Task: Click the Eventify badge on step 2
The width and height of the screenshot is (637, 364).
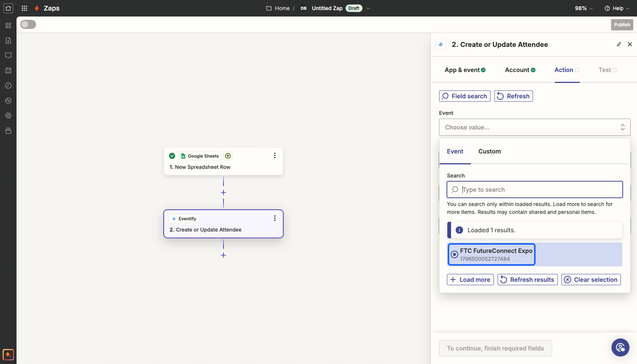Action: (184, 219)
